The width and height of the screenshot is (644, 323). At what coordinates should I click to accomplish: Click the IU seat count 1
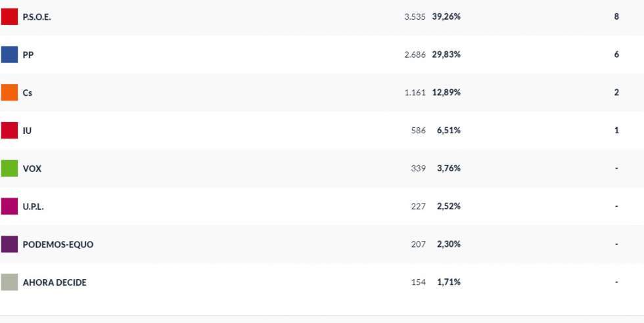click(616, 131)
